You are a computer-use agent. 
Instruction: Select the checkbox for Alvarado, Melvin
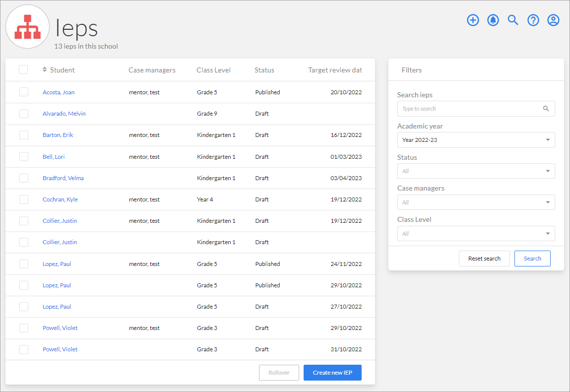pos(24,114)
